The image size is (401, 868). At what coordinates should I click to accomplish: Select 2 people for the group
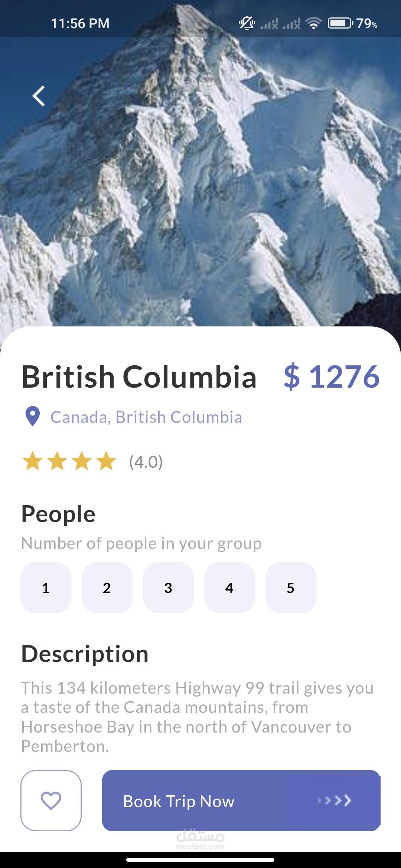click(x=107, y=588)
